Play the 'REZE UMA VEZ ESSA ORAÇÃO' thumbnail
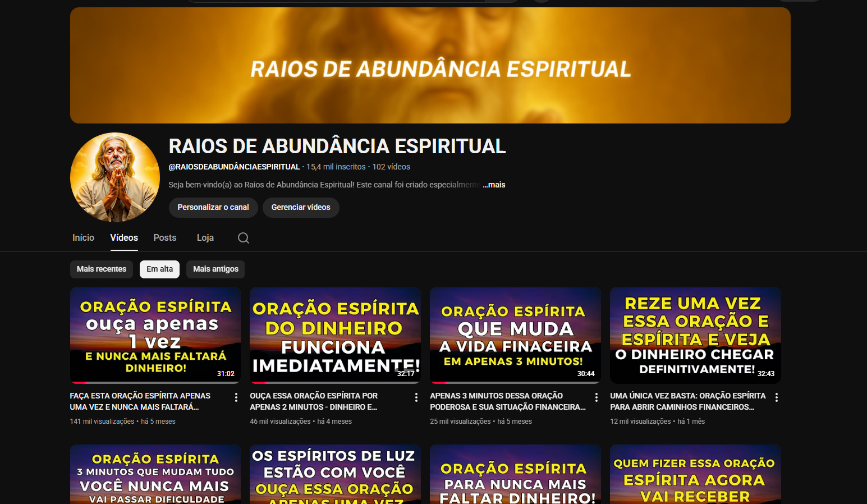This screenshot has height=504, width=867. point(695,336)
